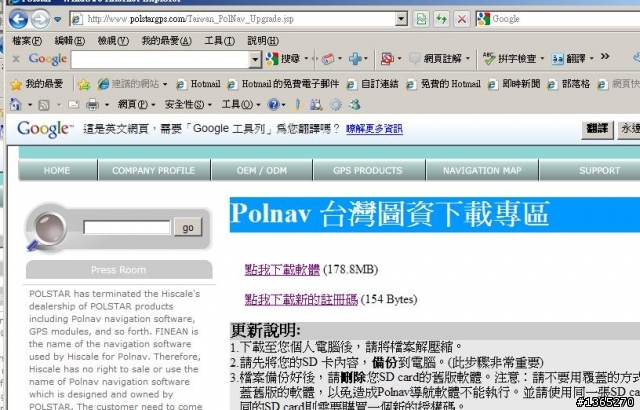The width and height of the screenshot is (640, 410).
Task: Open the 工具(T) menu
Action: 220,41
